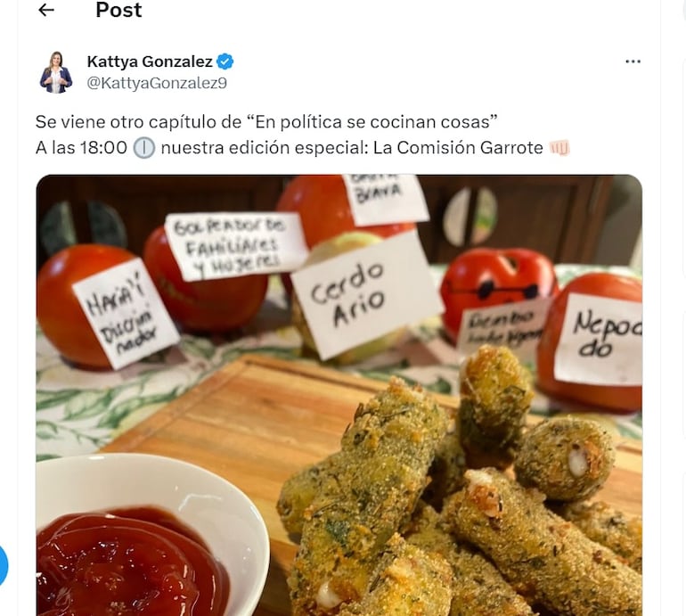Click the tweet's first line about cocinan cosas
The height and width of the screenshot is (616, 686).
[x=266, y=122]
